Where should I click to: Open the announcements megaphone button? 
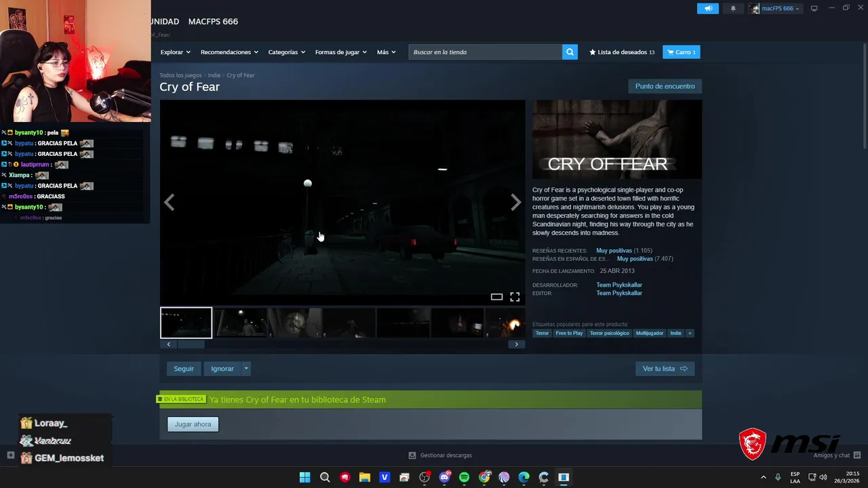coord(707,9)
